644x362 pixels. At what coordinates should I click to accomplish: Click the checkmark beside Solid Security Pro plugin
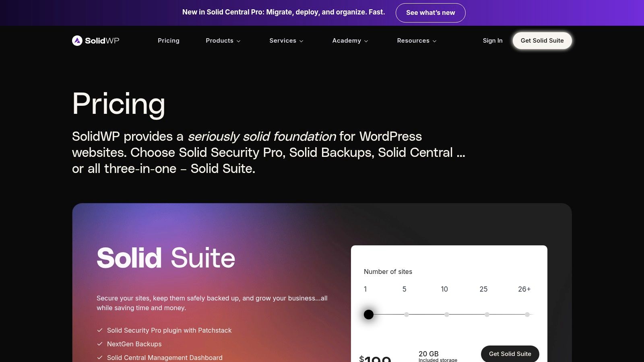100,330
